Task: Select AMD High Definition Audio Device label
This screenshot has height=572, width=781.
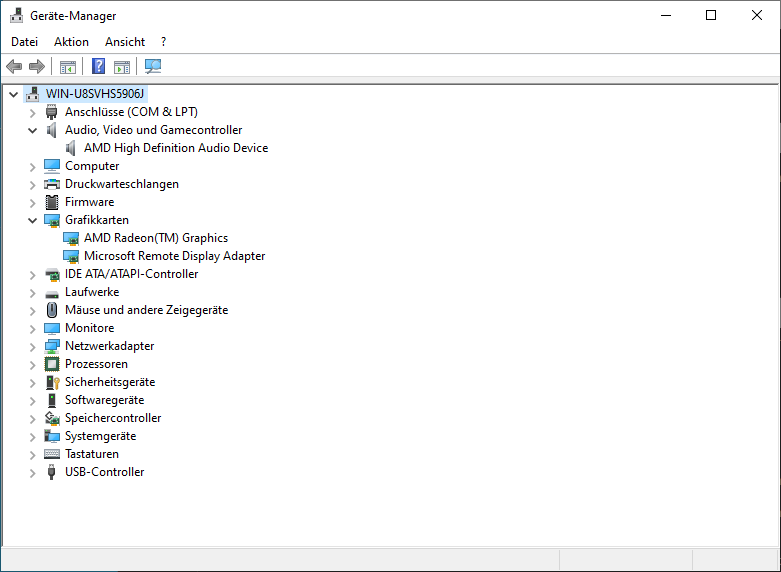Action: tap(176, 148)
